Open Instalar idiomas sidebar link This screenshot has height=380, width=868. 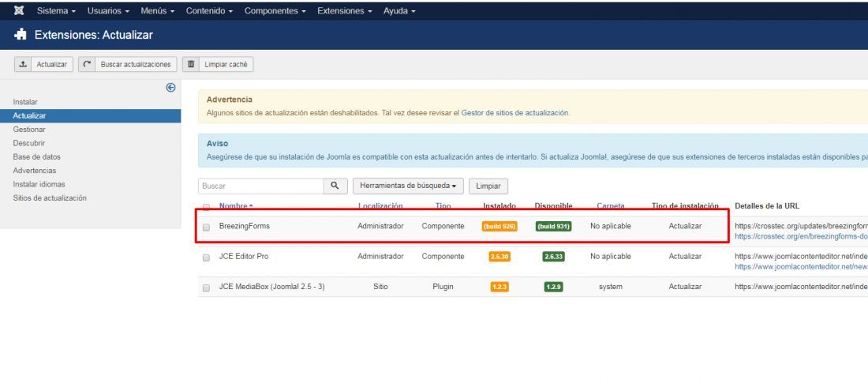coord(39,184)
